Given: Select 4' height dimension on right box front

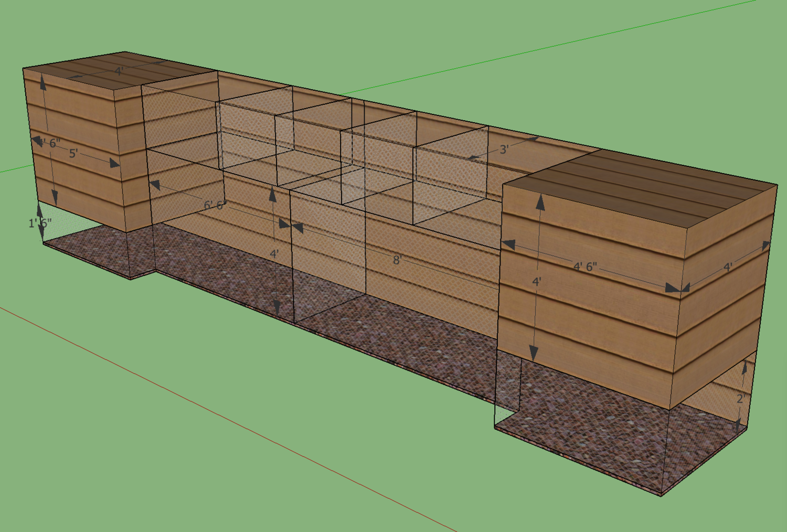Looking at the screenshot, I should coord(536,282).
